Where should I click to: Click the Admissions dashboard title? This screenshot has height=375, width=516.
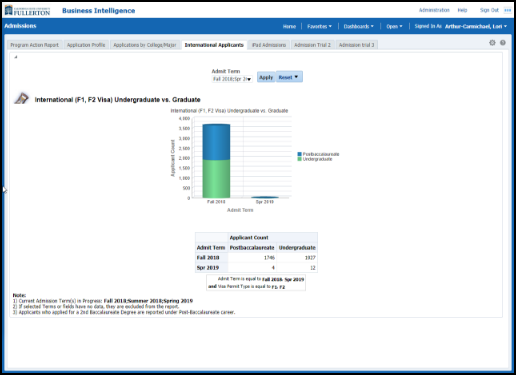tap(20, 26)
